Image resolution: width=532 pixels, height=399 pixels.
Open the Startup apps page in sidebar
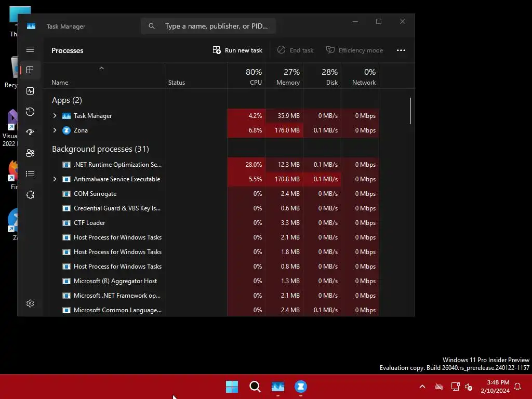(30, 132)
